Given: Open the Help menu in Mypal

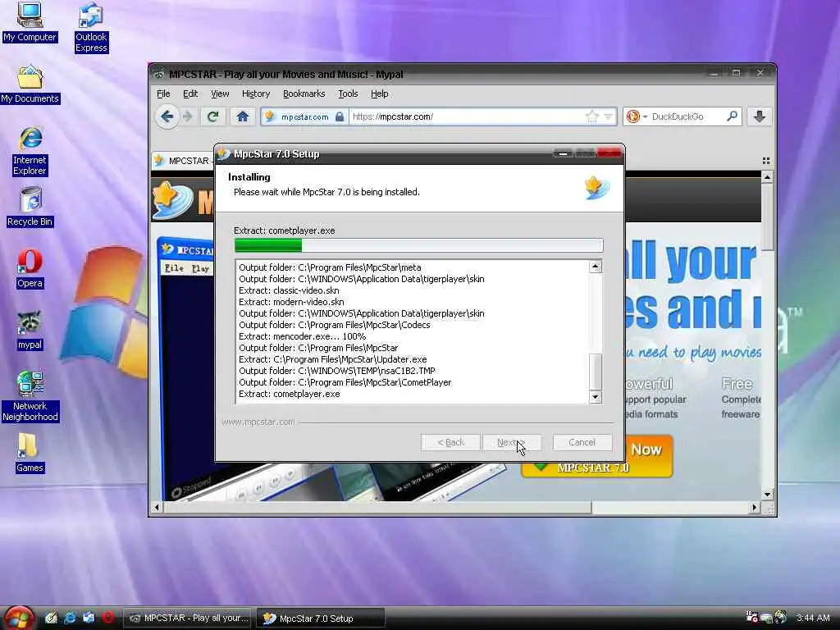Looking at the screenshot, I should click(379, 94).
